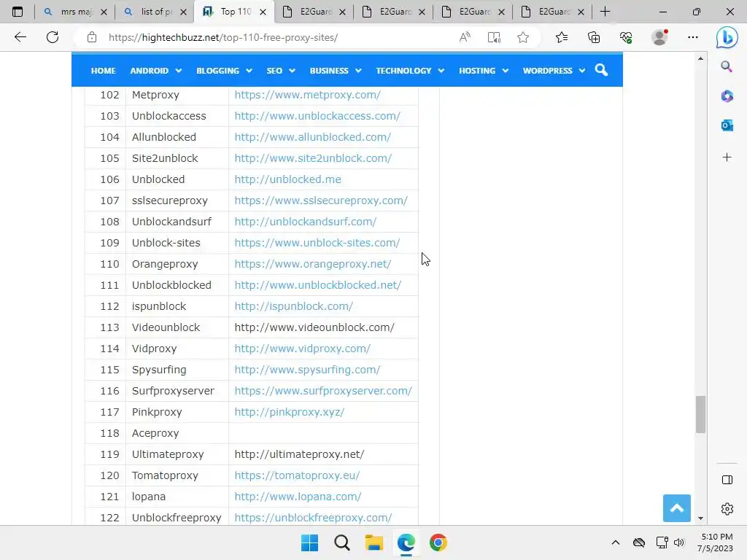The image size is (747, 560).
Task: Open tomatoproxy.eu link
Action: click(297, 475)
